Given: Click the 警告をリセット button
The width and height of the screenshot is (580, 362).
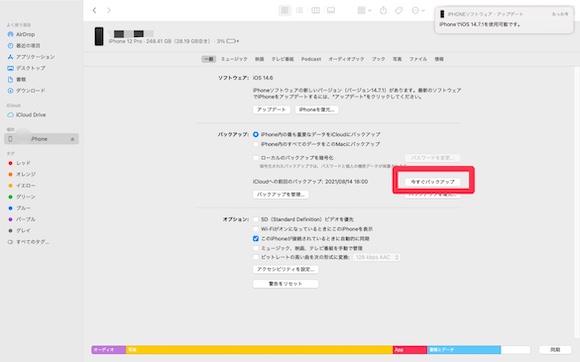Looking at the screenshot, I should (286, 284).
